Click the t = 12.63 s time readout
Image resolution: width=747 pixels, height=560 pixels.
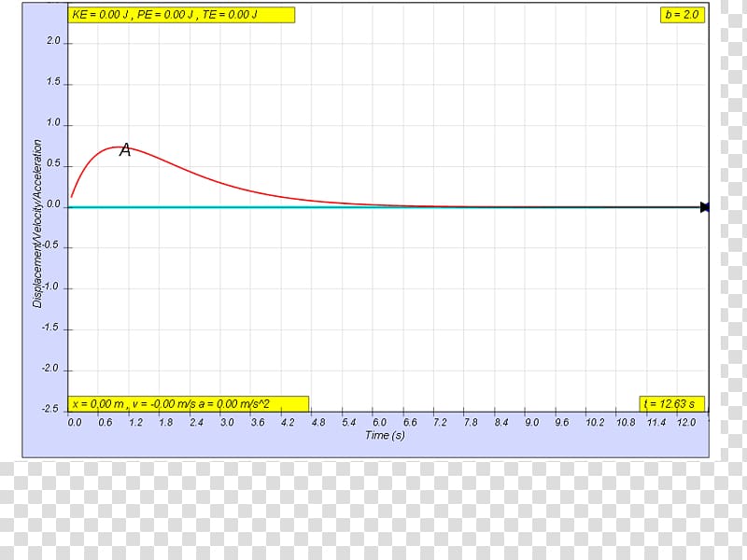(x=671, y=403)
